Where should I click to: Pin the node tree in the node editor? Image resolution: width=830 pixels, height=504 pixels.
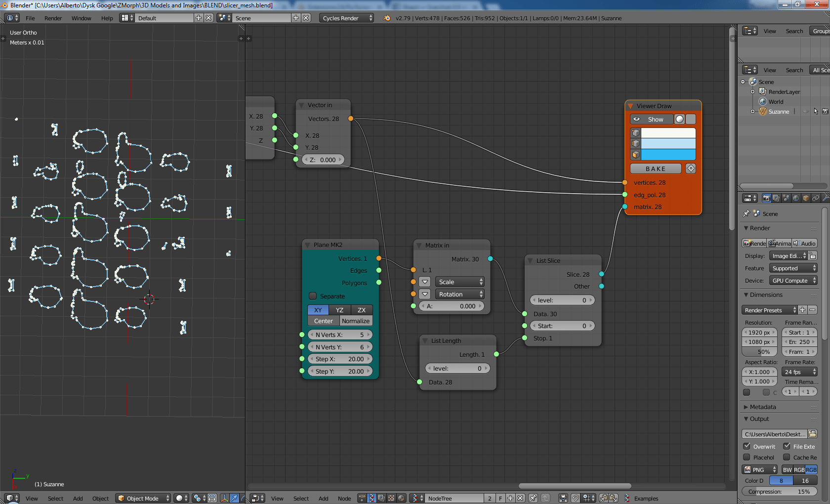[533, 498]
